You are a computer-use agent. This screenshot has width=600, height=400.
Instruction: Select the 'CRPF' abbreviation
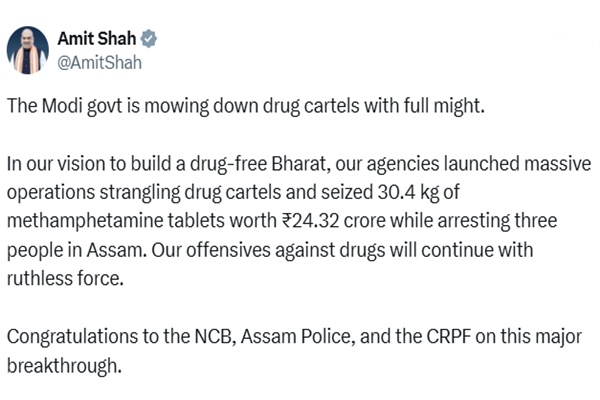[448, 337]
